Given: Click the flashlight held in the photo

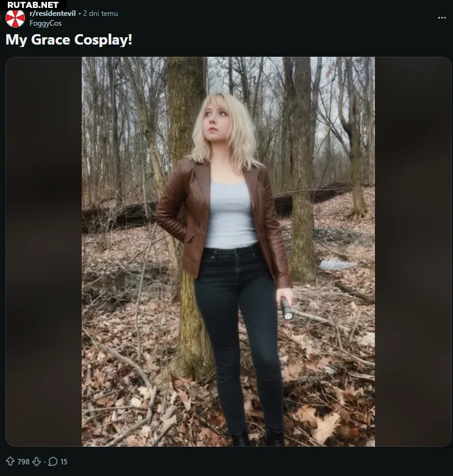Looking at the screenshot, I should [287, 308].
